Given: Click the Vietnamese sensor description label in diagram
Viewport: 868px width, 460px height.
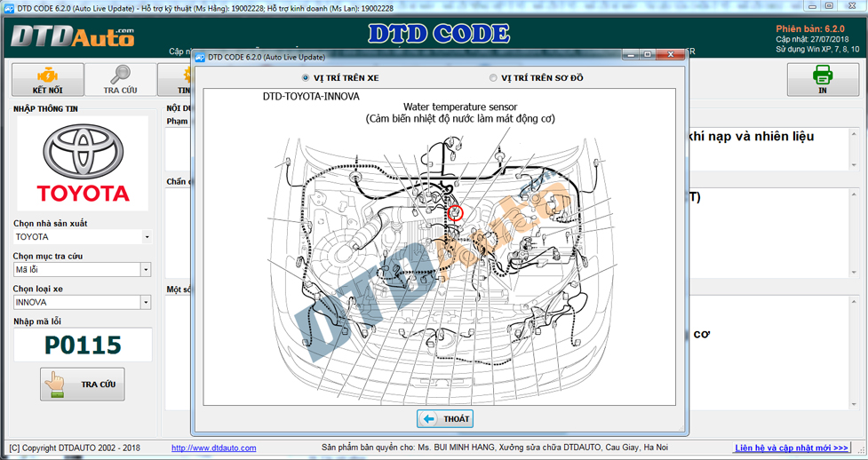Looking at the screenshot, I should (460, 118).
